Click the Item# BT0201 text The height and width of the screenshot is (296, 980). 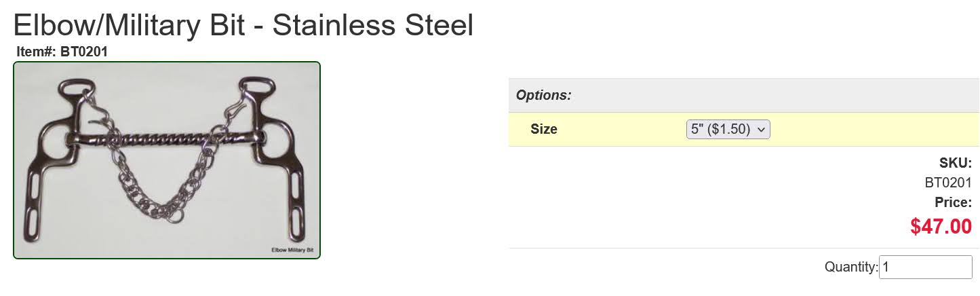[x=62, y=52]
